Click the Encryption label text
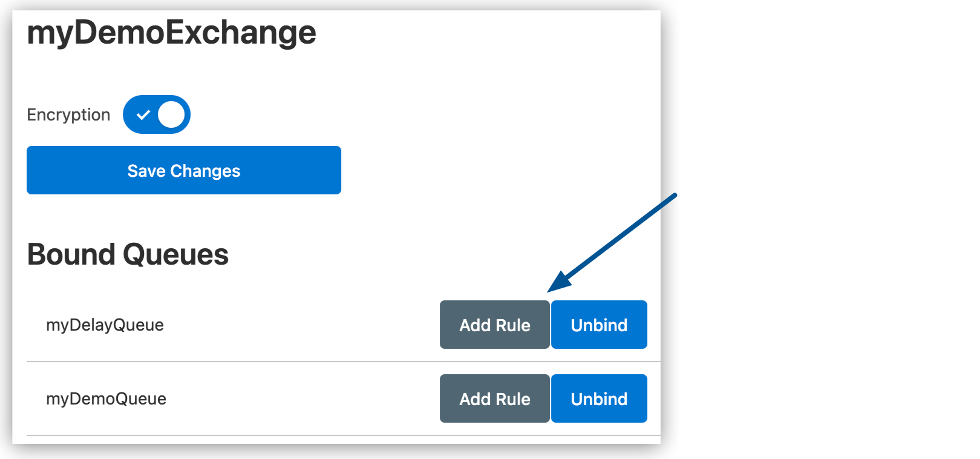This screenshot has height=459, width=980. (x=68, y=114)
